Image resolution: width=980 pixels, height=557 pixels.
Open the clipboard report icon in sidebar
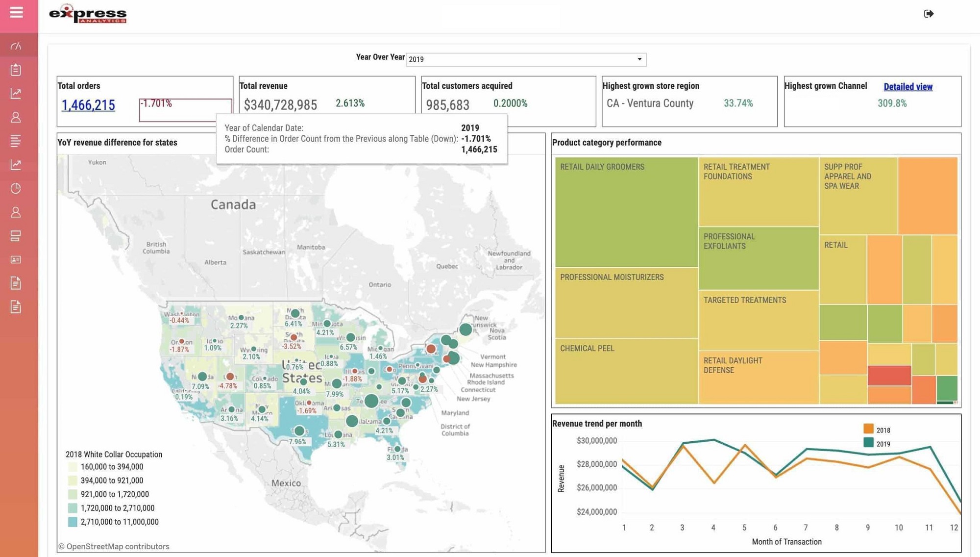point(16,70)
